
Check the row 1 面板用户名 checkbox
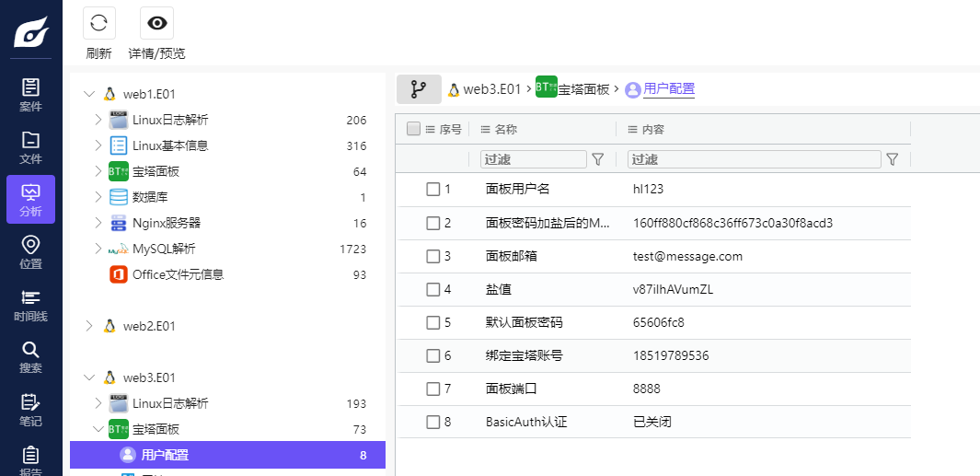click(433, 189)
